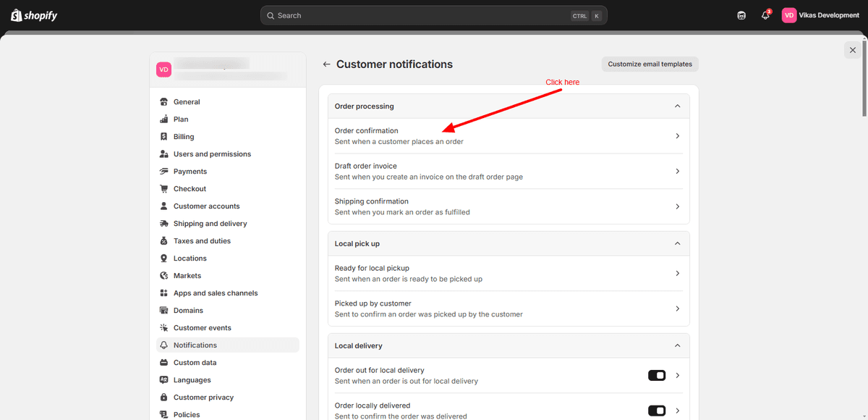Open Order confirmation via its chevron
This screenshot has height=420, width=868.
click(677, 136)
